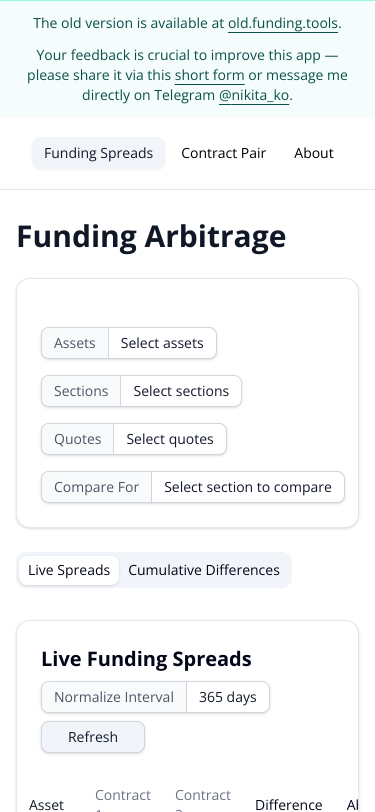Viewport: 375px width, 812px height.
Task: Select the Live Spreads tab
Action: coord(69,570)
